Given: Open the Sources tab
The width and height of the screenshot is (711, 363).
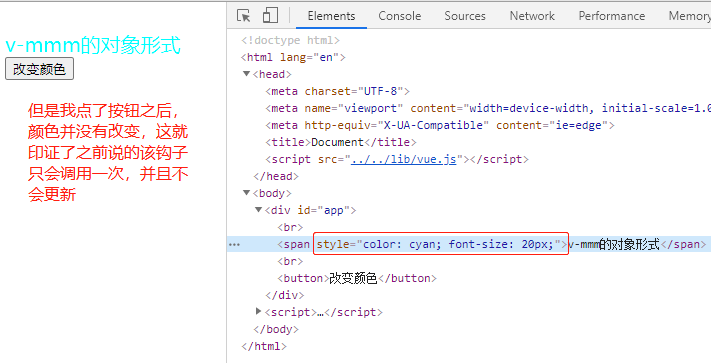Looking at the screenshot, I should (465, 16).
